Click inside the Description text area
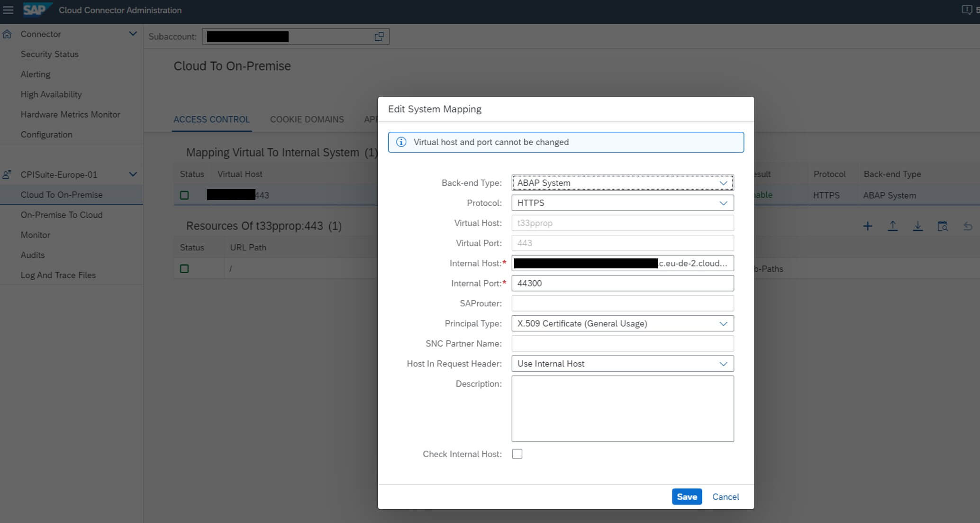Image resolution: width=980 pixels, height=523 pixels. click(622, 408)
